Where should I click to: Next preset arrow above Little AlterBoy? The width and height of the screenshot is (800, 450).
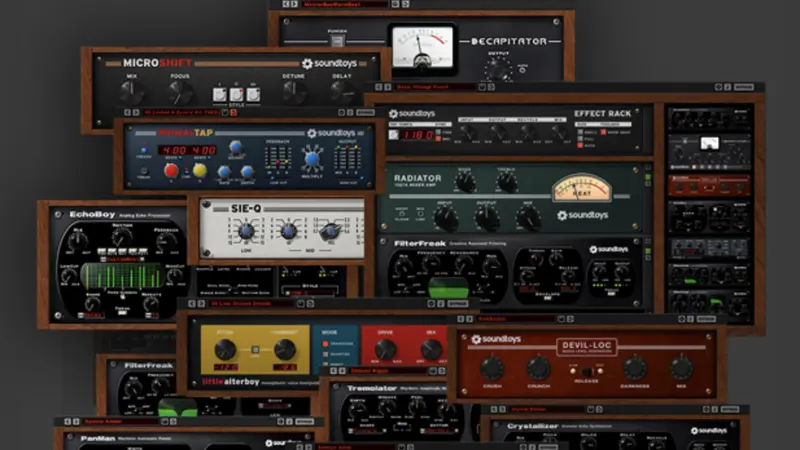pos(201,304)
